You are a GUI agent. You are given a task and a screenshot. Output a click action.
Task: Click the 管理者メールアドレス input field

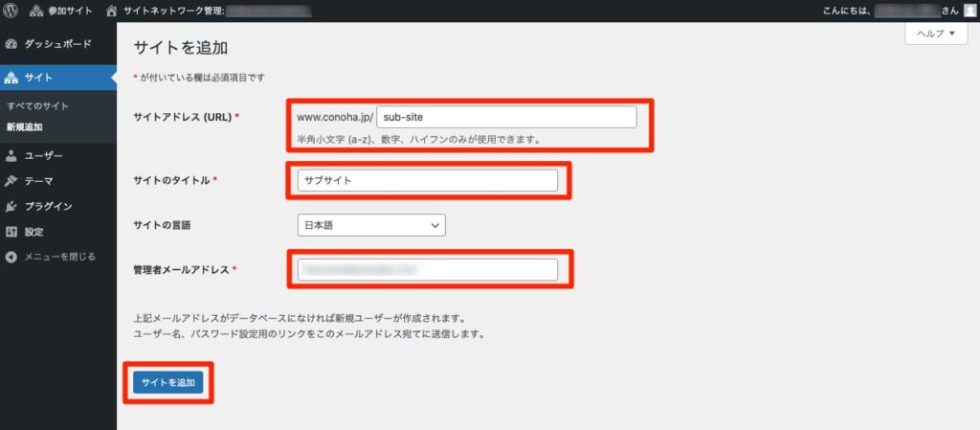(427, 270)
